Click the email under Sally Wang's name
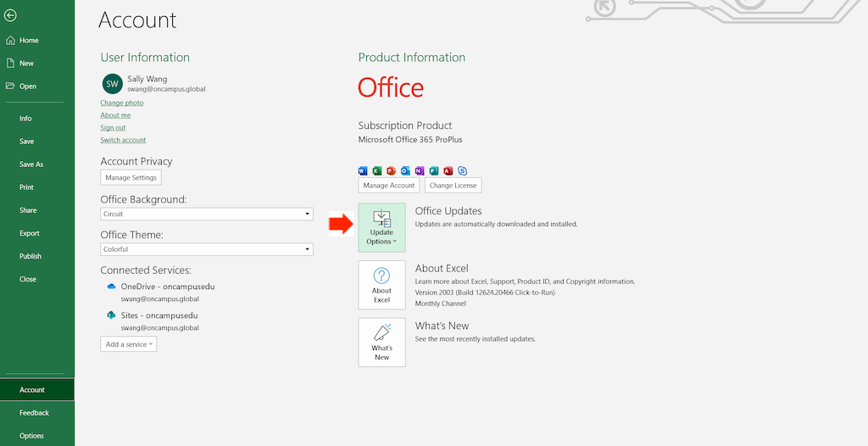This screenshot has width=868, height=446. tap(166, 89)
